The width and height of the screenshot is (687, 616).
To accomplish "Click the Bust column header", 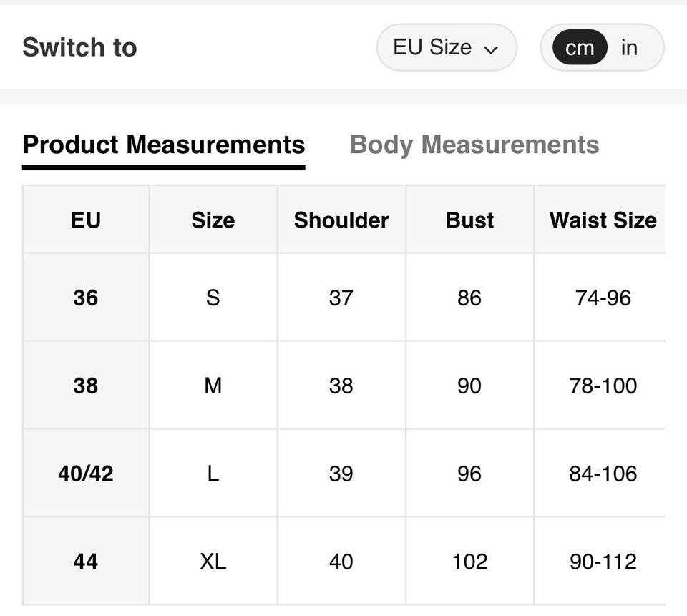I will pyautogui.click(x=469, y=220).
